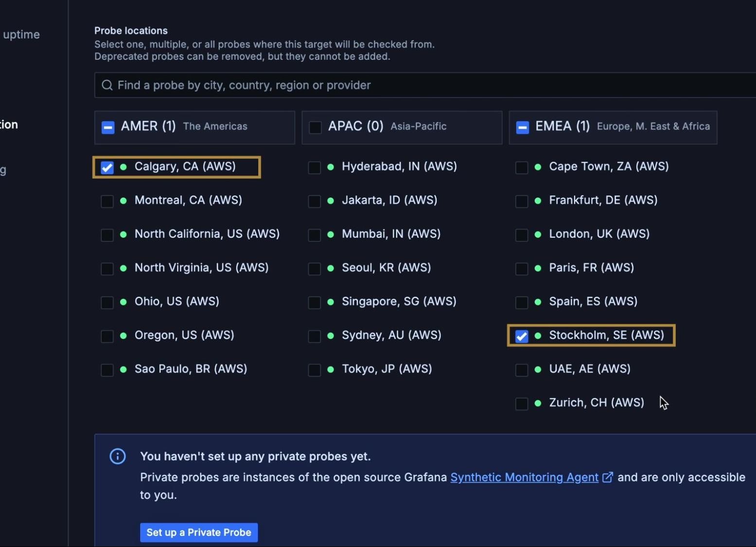Uncheck the Calgary, CA (AWS) probe
The image size is (756, 547).
pyautogui.click(x=107, y=167)
